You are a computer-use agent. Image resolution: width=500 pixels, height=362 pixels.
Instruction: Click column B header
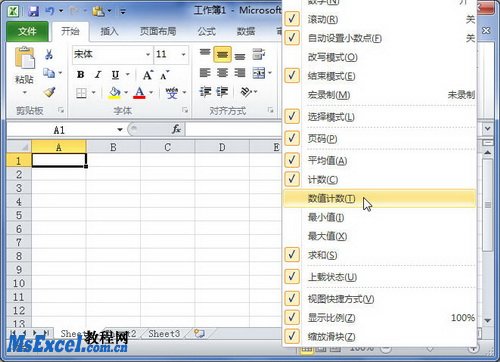coord(113,147)
